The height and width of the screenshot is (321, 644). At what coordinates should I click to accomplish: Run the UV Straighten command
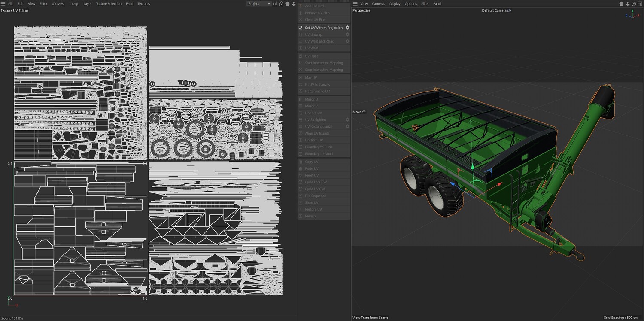[321, 120]
